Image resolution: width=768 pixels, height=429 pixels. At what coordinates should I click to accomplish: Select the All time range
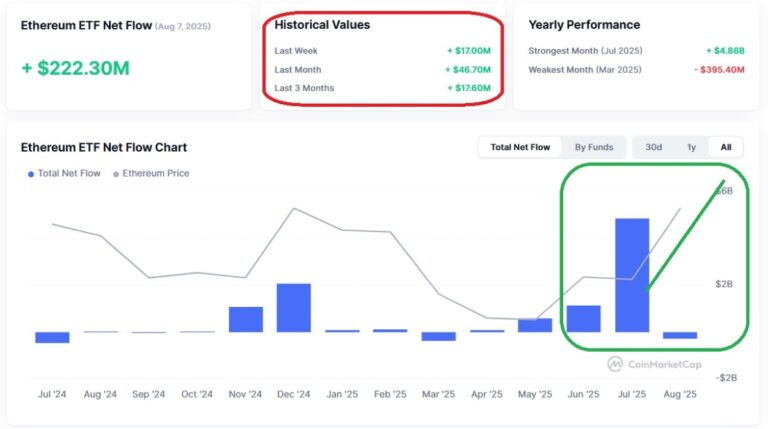pyautogui.click(x=726, y=147)
